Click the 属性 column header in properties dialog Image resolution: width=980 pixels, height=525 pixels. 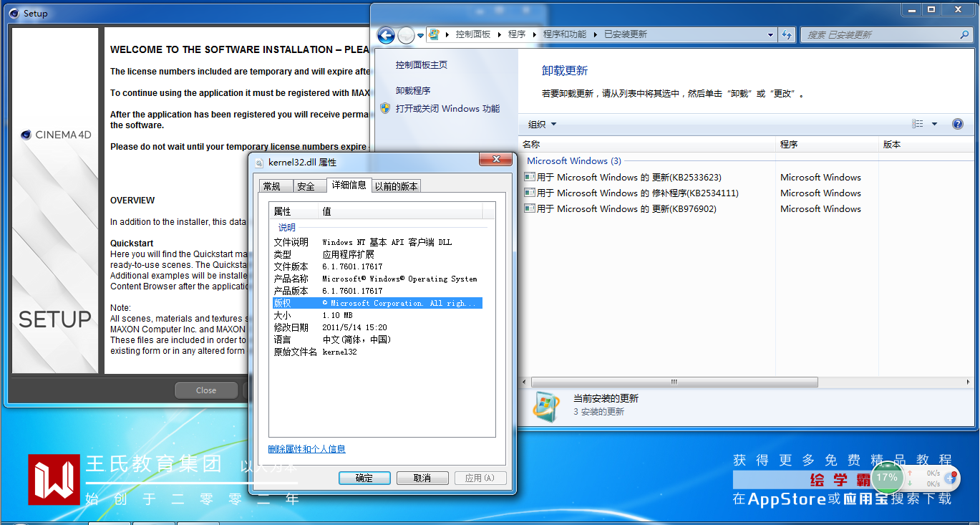point(294,211)
